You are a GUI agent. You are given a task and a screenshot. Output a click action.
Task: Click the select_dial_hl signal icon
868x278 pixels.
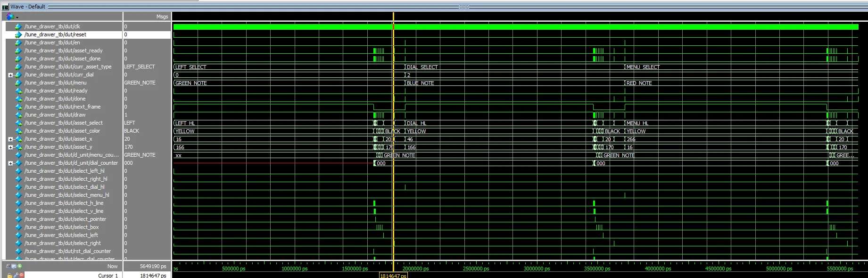[18, 187]
